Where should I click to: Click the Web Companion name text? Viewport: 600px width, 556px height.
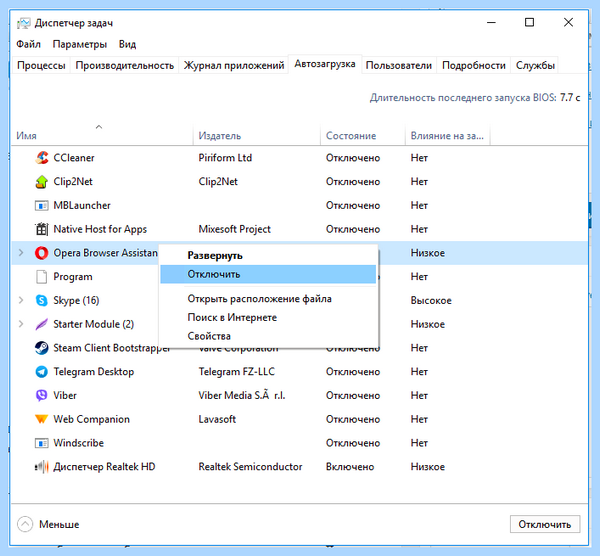tap(91, 419)
